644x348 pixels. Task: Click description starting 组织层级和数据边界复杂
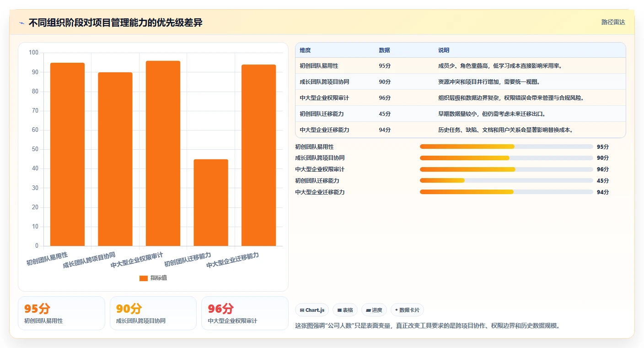click(x=511, y=98)
